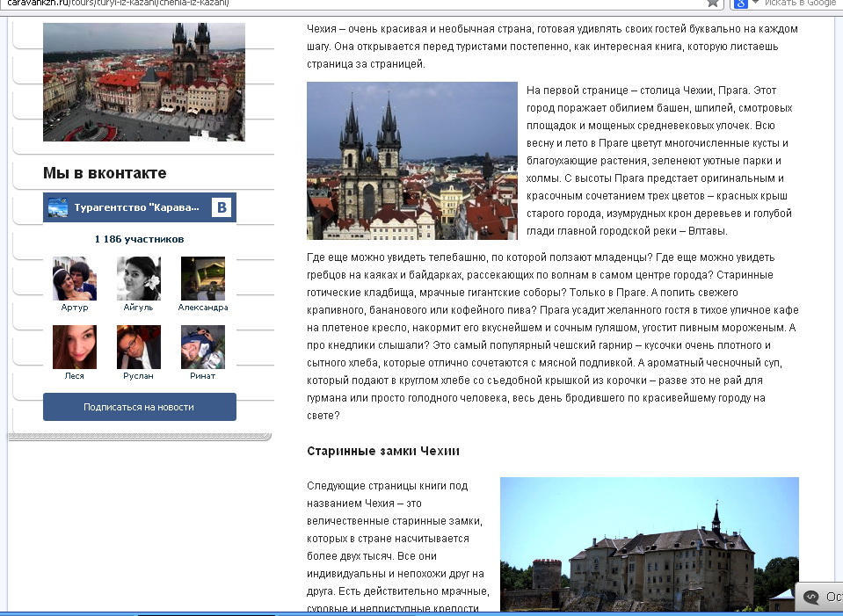Open Ринат's profile photo
The height and width of the screenshot is (616, 843).
point(203,347)
